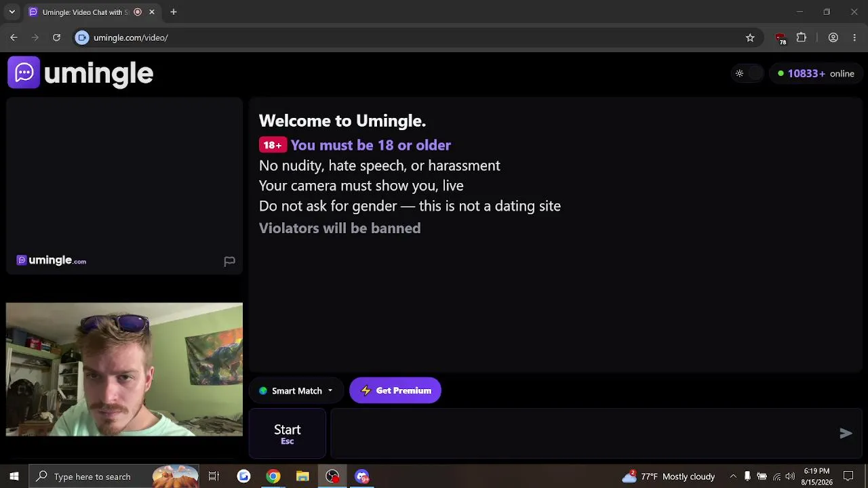Open the recording app icon with the red dot in the taskbar

(332, 476)
